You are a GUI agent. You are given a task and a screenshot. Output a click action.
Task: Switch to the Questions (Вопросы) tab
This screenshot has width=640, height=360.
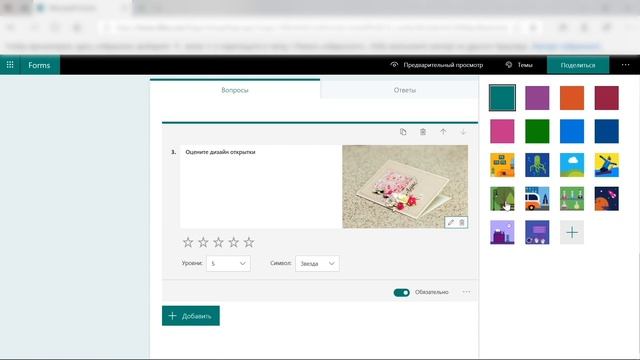click(235, 90)
